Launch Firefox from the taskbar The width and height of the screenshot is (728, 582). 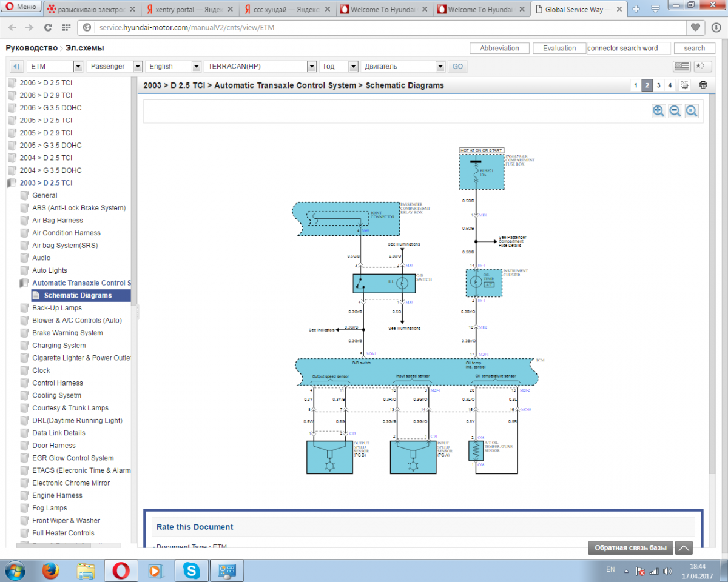[x=51, y=570]
